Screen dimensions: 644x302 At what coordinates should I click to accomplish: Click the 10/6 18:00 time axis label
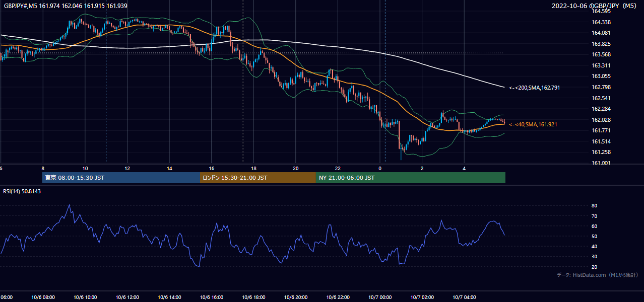253,297
